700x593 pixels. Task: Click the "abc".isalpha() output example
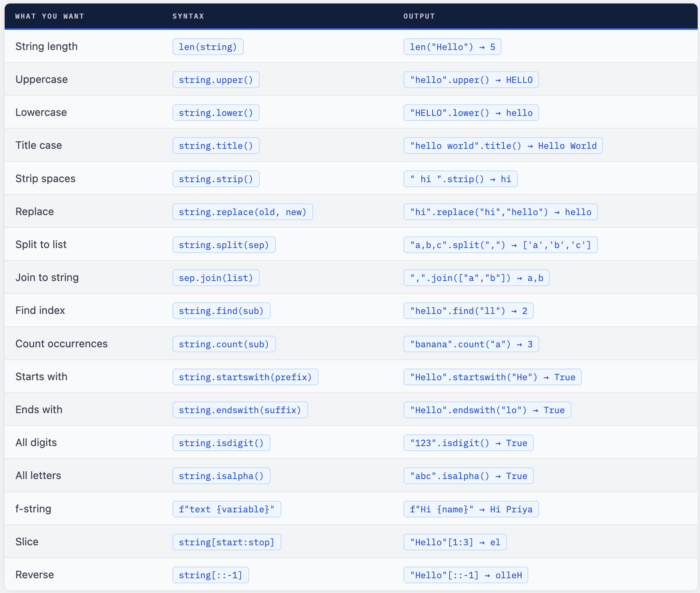pyautogui.click(x=468, y=476)
